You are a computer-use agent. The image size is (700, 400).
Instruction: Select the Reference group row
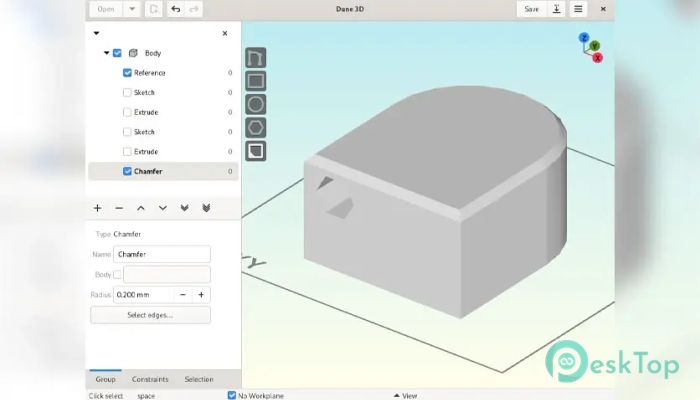pyautogui.click(x=163, y=73)
